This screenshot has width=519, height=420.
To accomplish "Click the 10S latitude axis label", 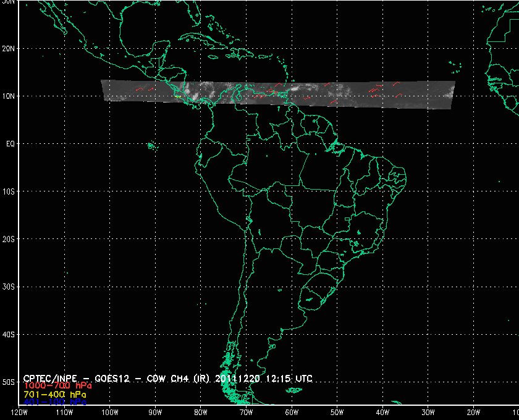I will pyautogui.click(x=8, y=191).
